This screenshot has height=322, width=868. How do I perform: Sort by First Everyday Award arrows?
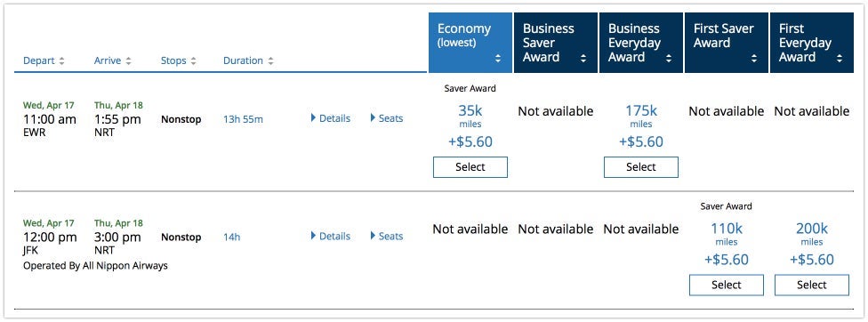click(840, 58)
